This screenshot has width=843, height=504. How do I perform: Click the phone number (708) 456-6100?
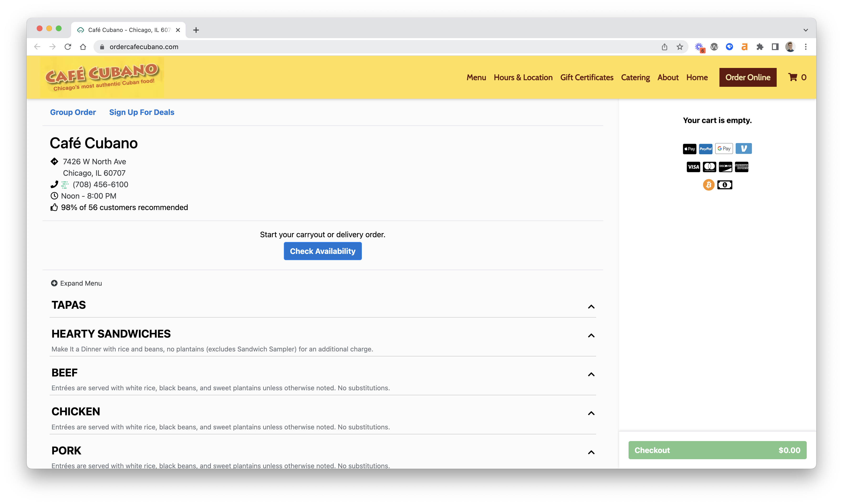point(100,185)
